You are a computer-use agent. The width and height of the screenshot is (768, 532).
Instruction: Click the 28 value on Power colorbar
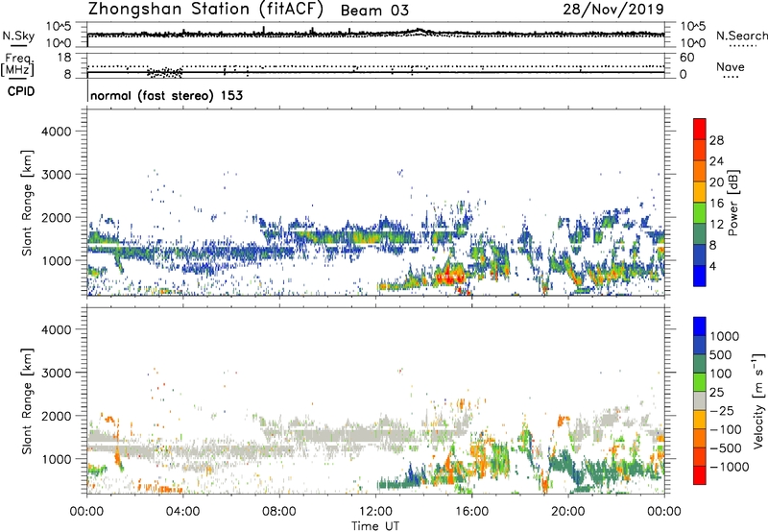coord(716,140)
